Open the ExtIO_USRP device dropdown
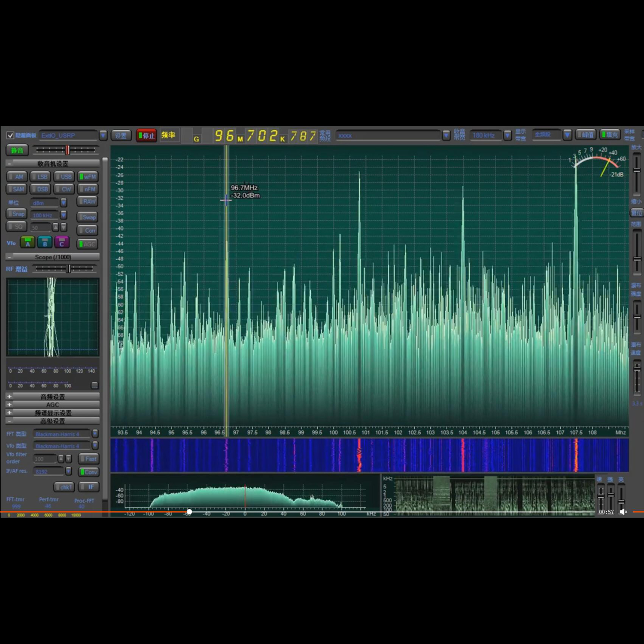The height and width of the screenshot is (644, 644). coord(103,135)
